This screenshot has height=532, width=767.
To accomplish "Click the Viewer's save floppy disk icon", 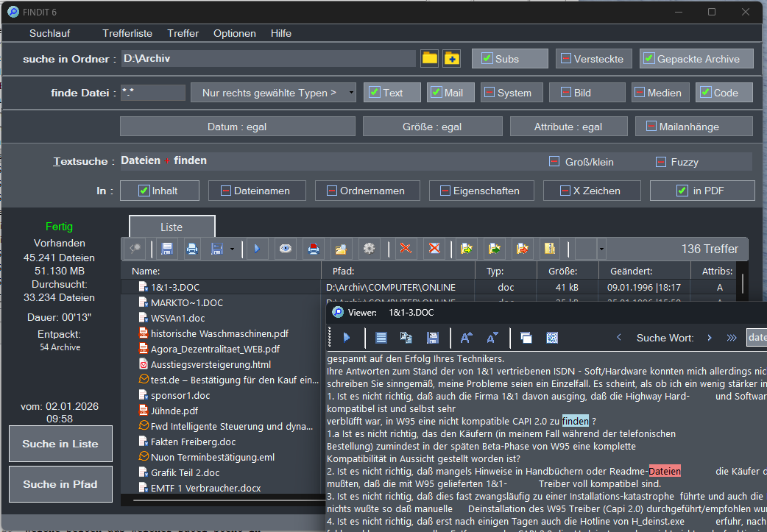I will click(x=433, y=338).
